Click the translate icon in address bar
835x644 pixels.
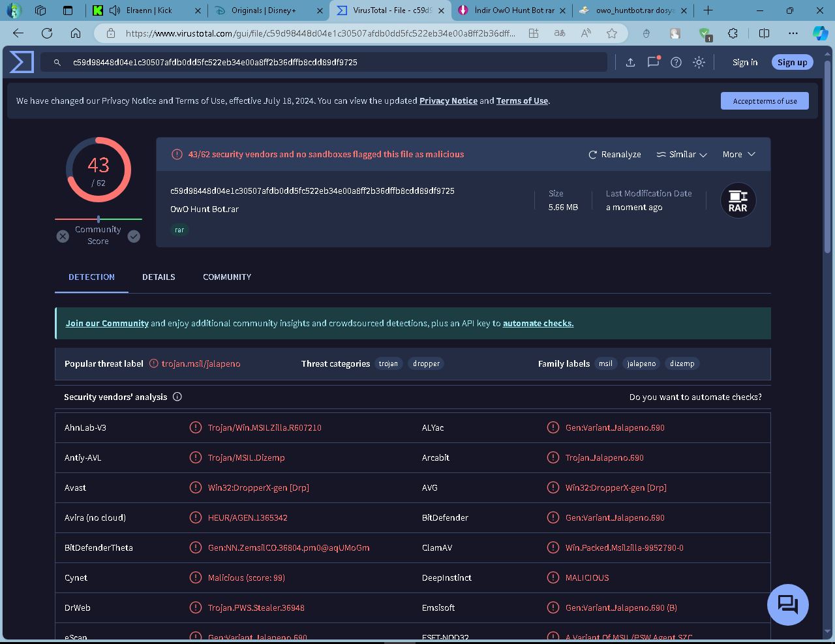(x=560, y=33)
